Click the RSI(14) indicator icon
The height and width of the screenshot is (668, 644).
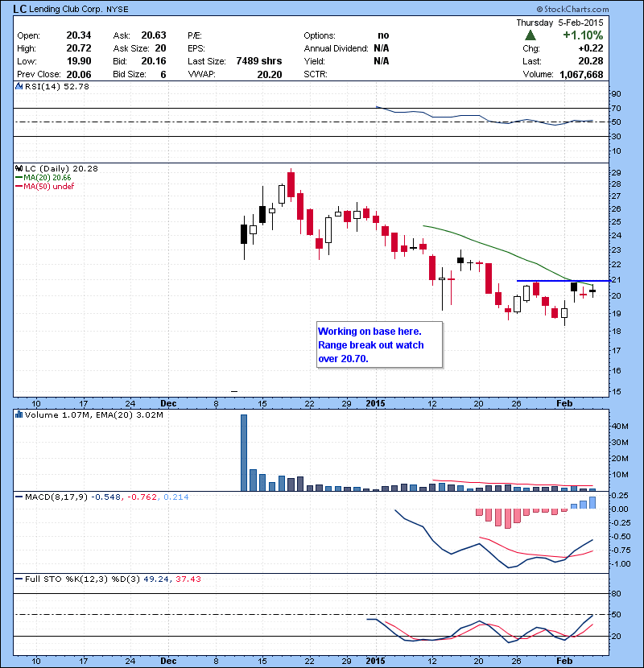click(19, 86)
